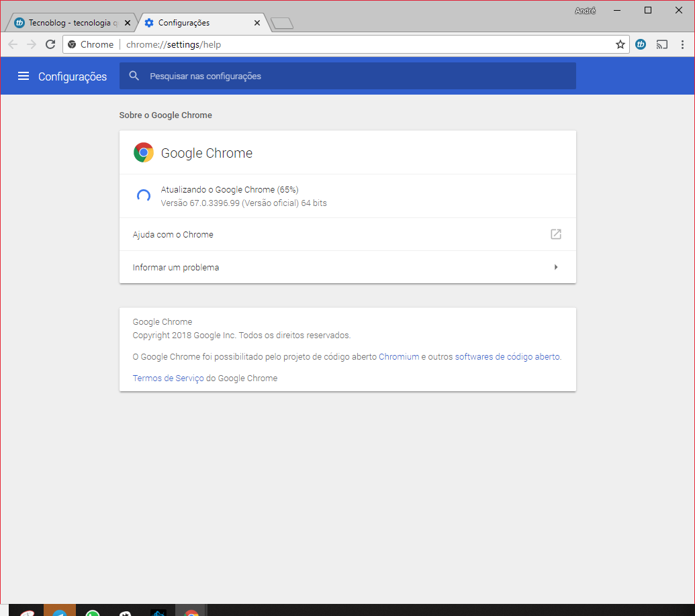Image resolution: width=695 pixels, height=616 pixels.
Task: Open the Chromium project link
Action: coord(399,356)
